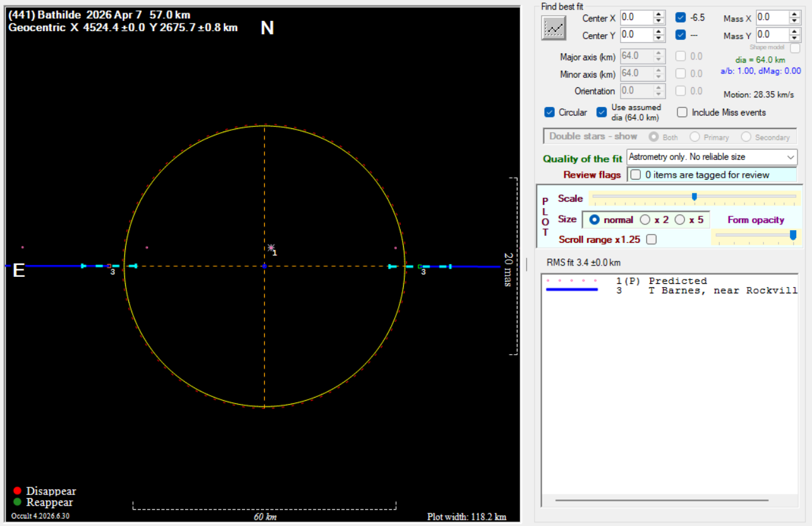This screenshot has width=812, height=526.
Task: Click the Motion: 28.35 km/s text
Action: point(758,95)
